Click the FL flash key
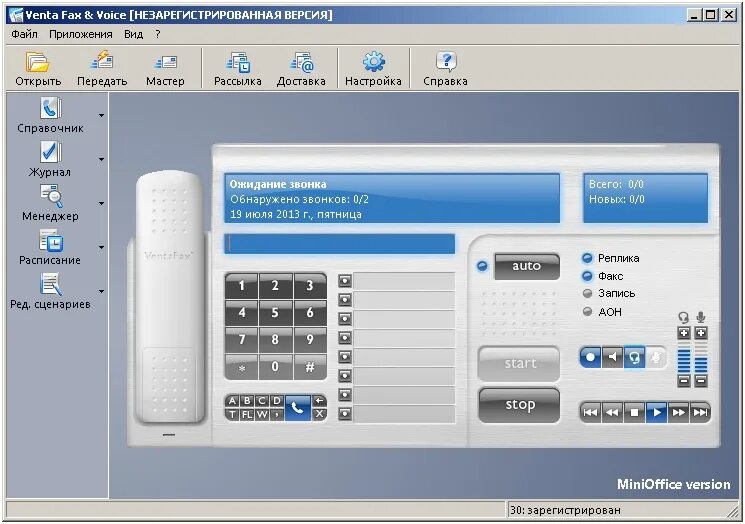745x524 pixels. (x=247, y=414)
